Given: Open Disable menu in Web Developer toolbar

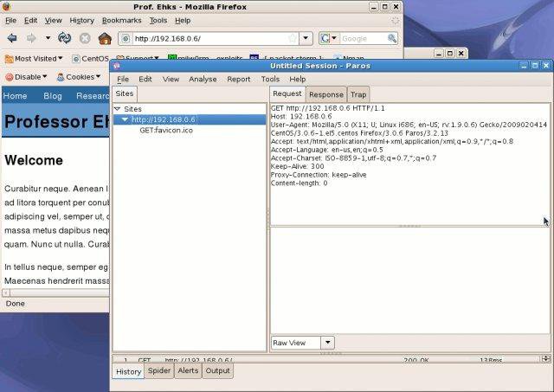Looking at the screenshot, I should pyautogui.click(x=26, y=77).
